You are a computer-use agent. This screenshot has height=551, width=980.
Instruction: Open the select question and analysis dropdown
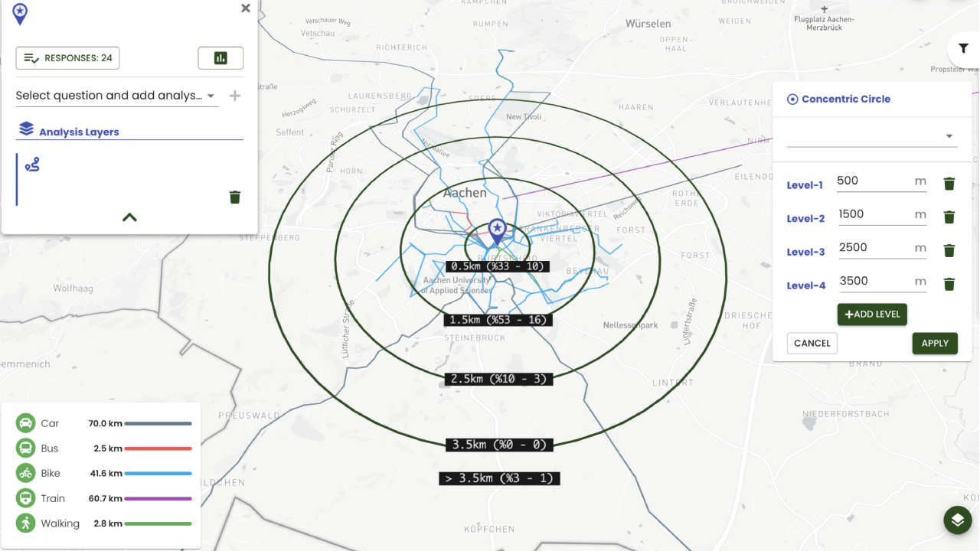click(x=117, y=96)
